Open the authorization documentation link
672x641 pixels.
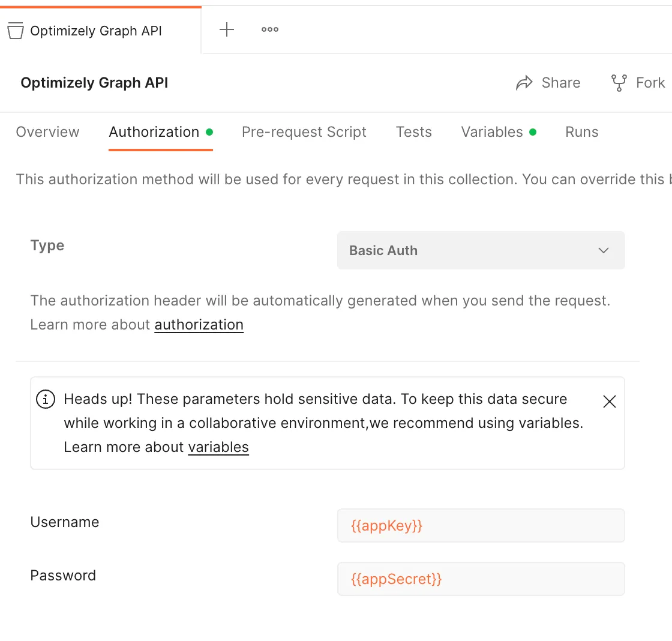tap(199, 325)
